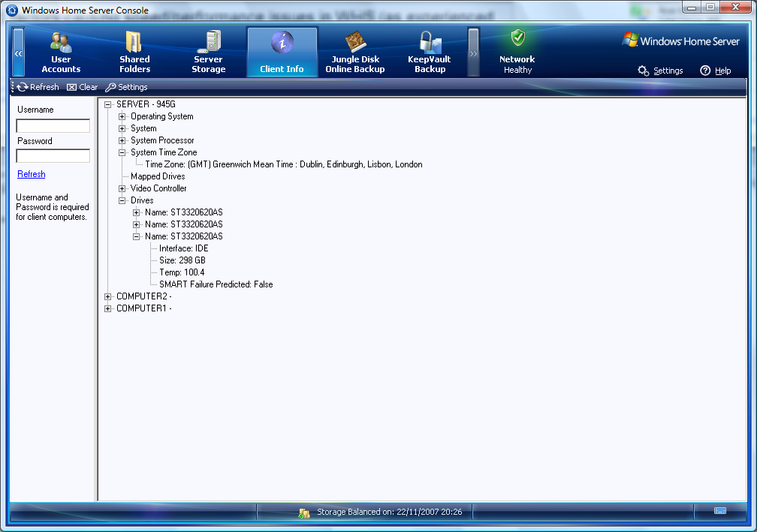Open the KeepVault Backup tab
The height and width of the screenshot is (532, 757).
point(430,52)
